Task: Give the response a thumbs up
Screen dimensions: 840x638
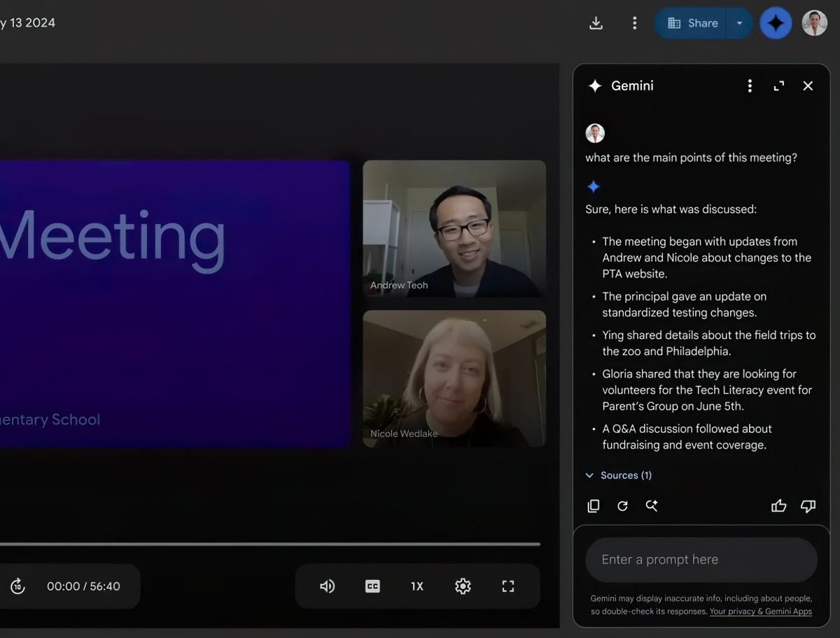Action: (778, 506)
